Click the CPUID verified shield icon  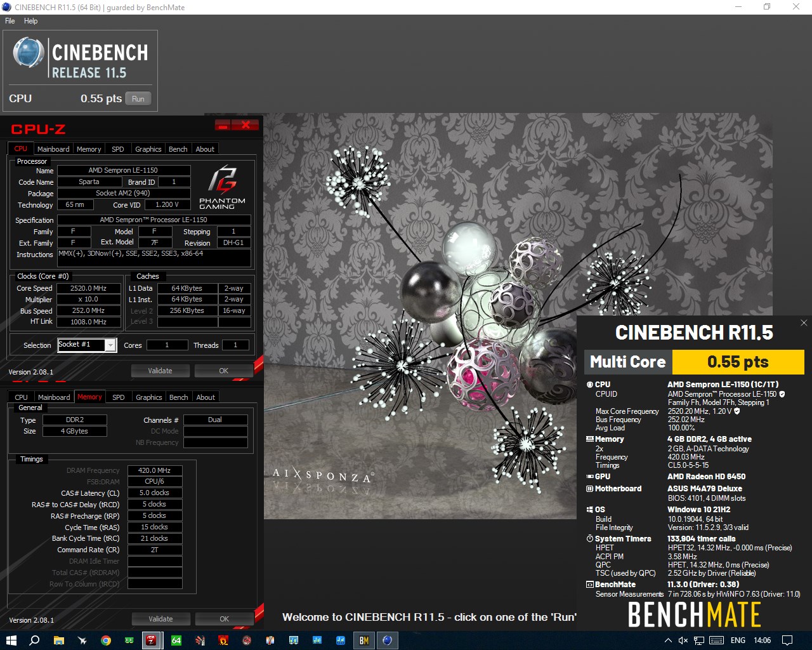[x=782, y=394]
